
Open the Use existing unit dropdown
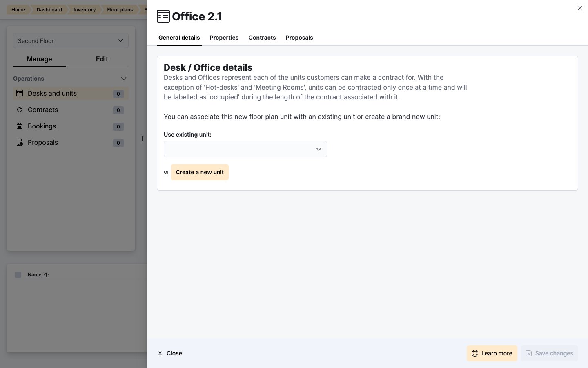tap(245, 149)
